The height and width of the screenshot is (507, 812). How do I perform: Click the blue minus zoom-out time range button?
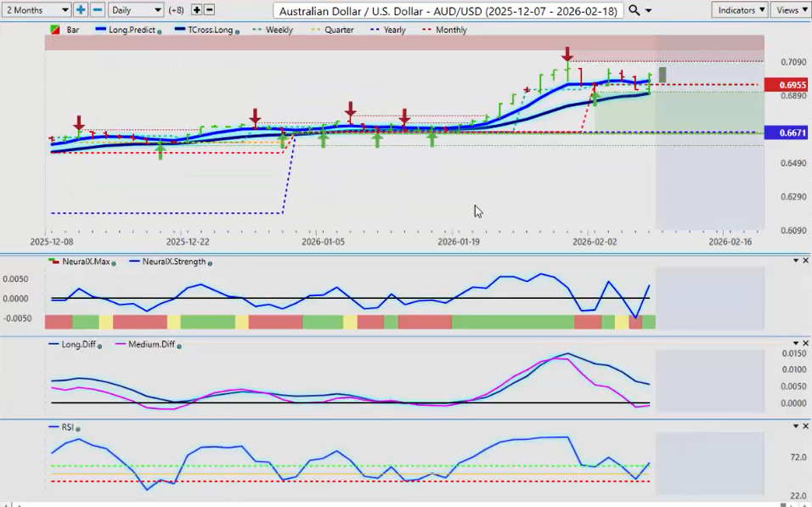[98, 10]
